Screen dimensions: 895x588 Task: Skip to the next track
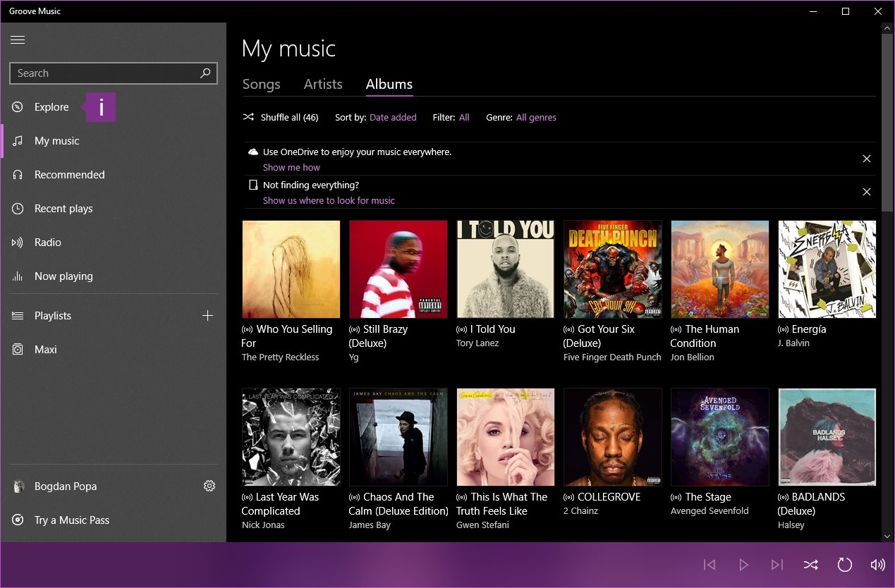[x=777, y=565]
